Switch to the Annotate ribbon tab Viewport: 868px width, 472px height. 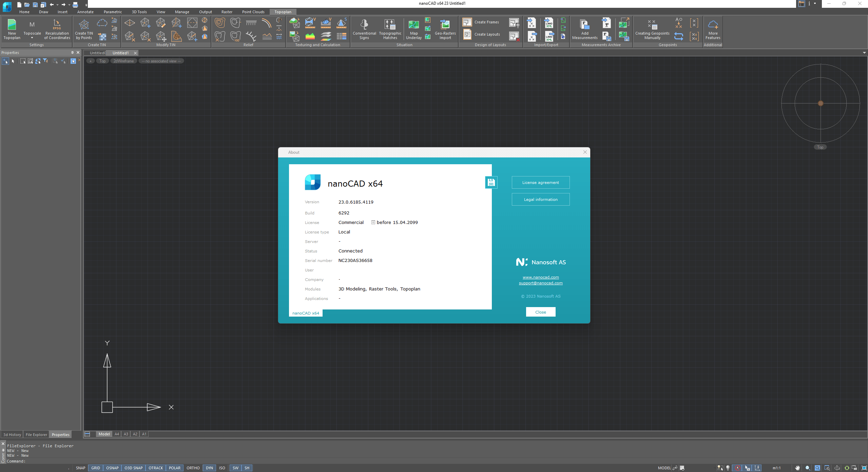tap(85, 13)
